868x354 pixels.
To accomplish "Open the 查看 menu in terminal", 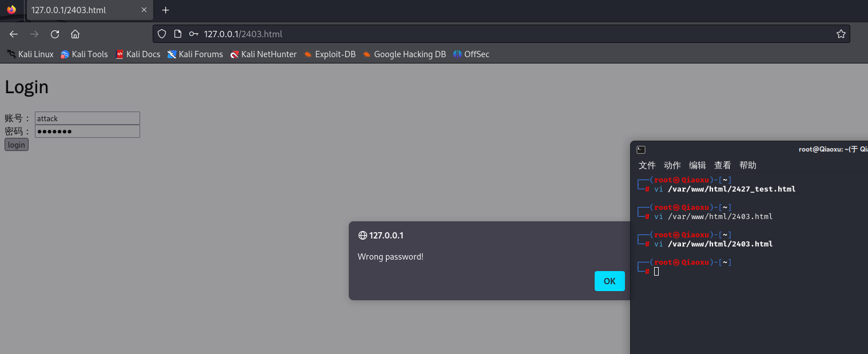I will [722, 165].
